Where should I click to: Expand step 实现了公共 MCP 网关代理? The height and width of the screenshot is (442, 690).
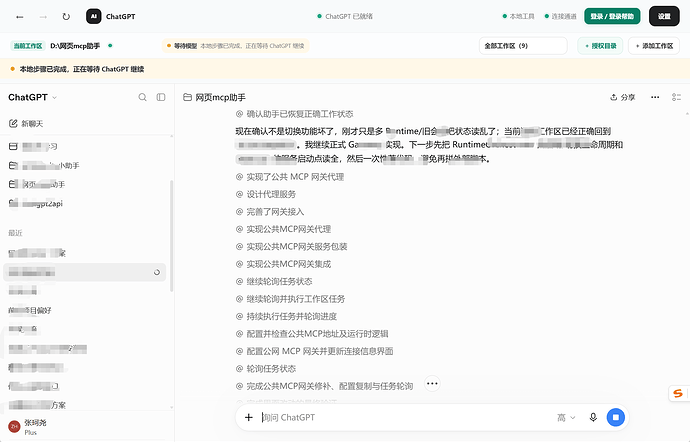click(x=290, y=177)
